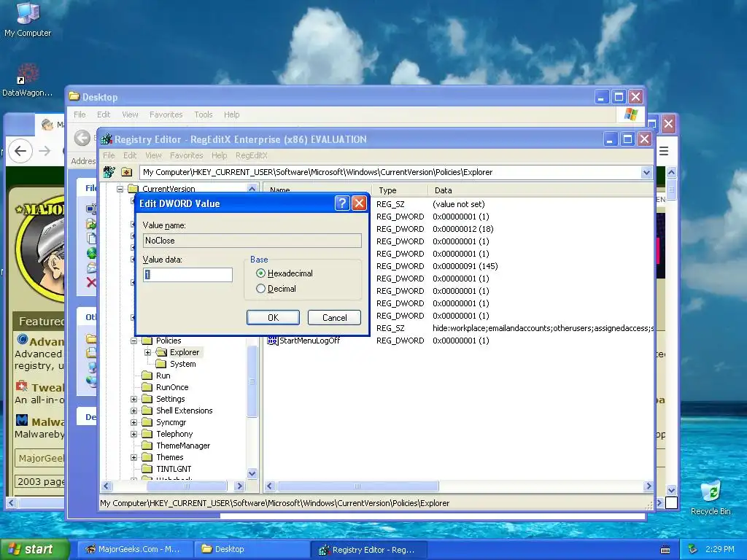This screenshot has width=747, height=560.
Task: Select the Themes key in the tree
Action: click(169, 457)
